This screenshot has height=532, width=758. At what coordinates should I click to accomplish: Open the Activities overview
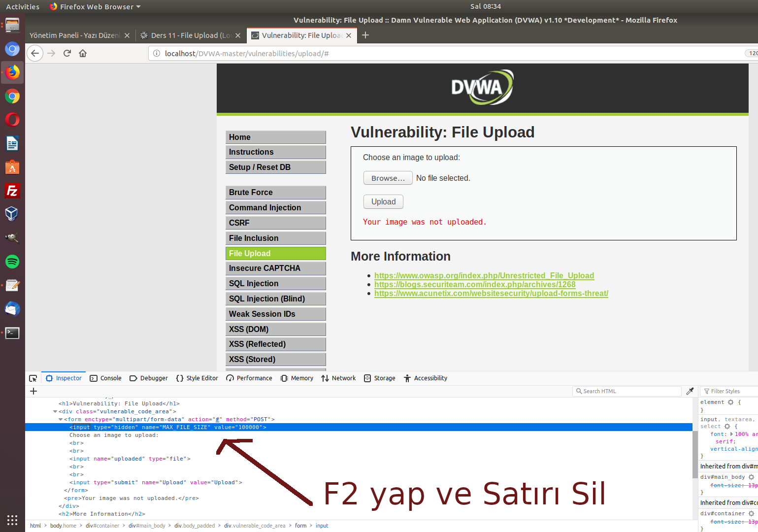[23, 6]
